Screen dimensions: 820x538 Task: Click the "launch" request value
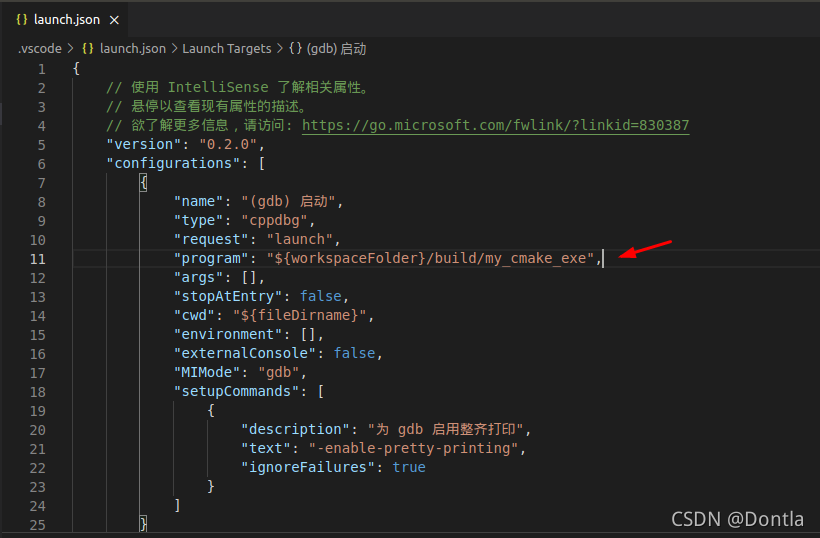(x=300, y=239)
